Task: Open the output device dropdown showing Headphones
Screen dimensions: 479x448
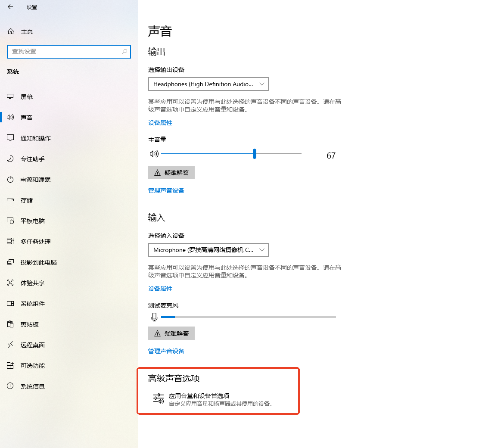Action: point(208,84)
